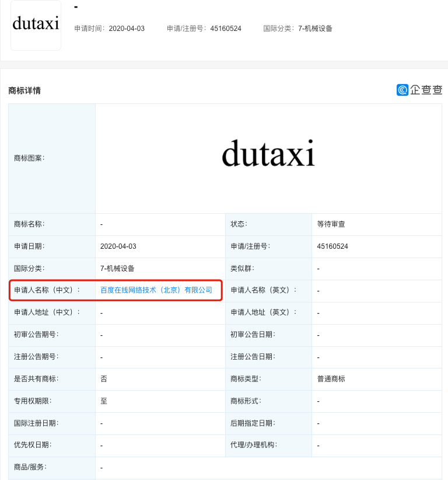Select the 等待审查 status value

click(331, 224)
